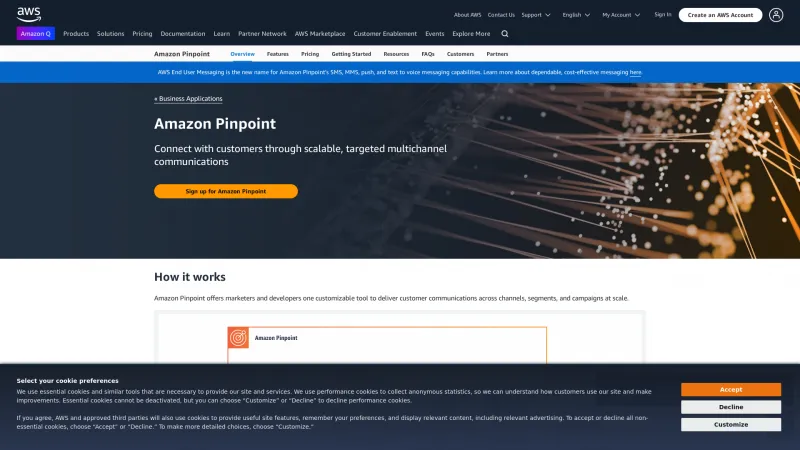Open the Learn menu
Image resolution: width=800 pixels, height=450 pixels.
click(x=221, y=34)
